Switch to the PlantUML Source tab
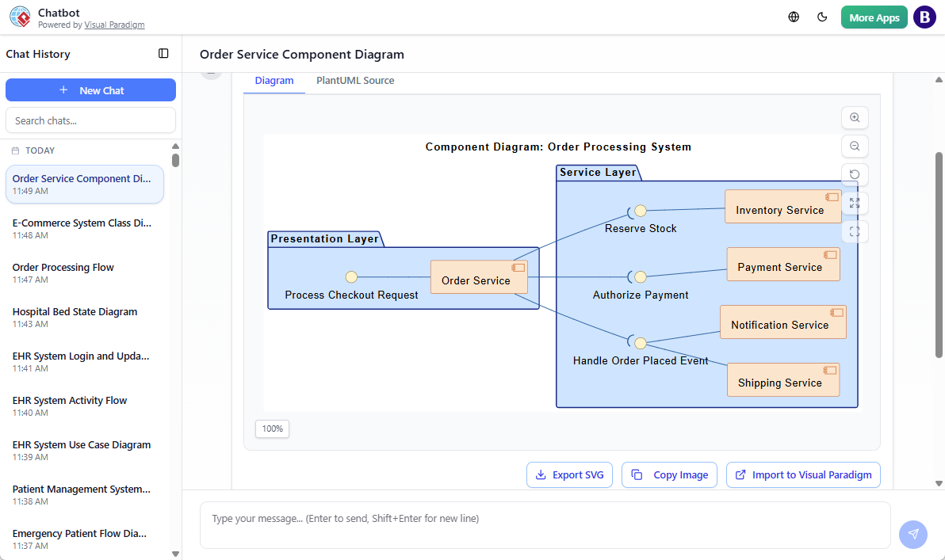 354,80
